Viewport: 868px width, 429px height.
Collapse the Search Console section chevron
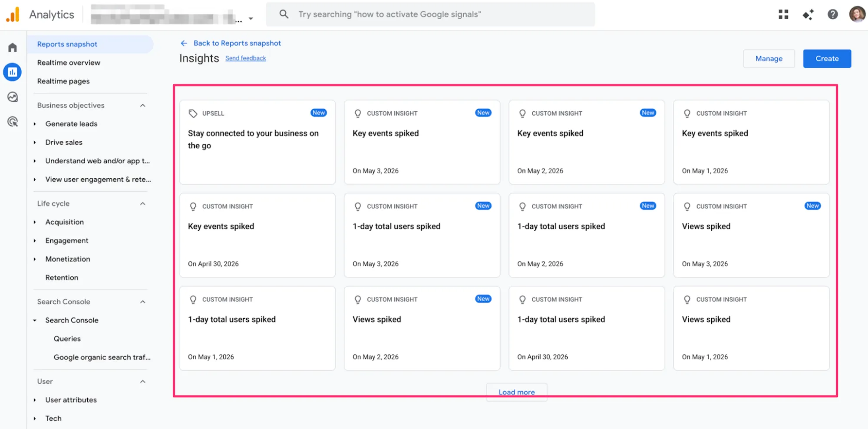[x=142, y=302]
